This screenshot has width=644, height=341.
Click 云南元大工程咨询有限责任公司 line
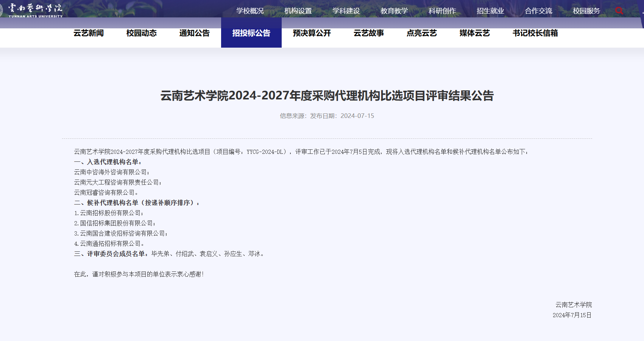click(118, 182)
